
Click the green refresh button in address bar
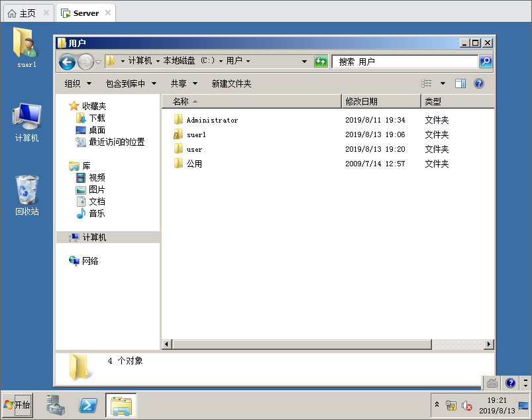pos(321,62)
